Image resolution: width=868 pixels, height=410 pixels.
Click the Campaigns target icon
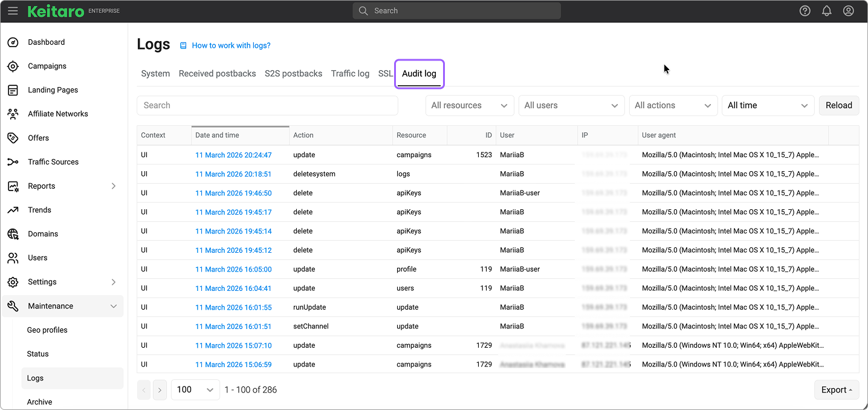tap(13, 66)
